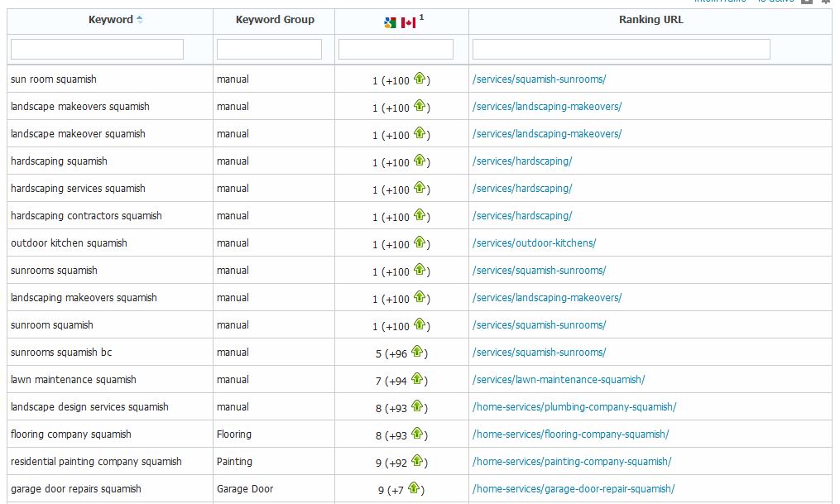Open the hardscaping link for hardscaping contractors squamish

(522, 216)
